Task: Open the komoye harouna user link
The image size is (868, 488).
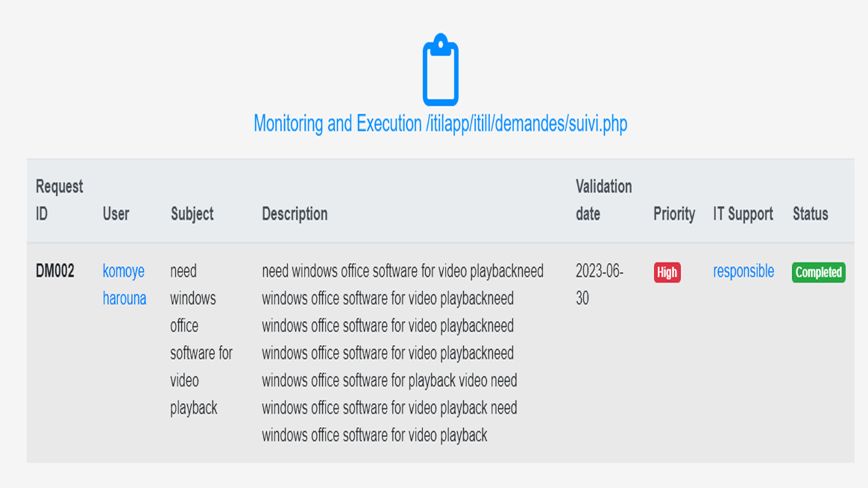Action: (124, 285)
